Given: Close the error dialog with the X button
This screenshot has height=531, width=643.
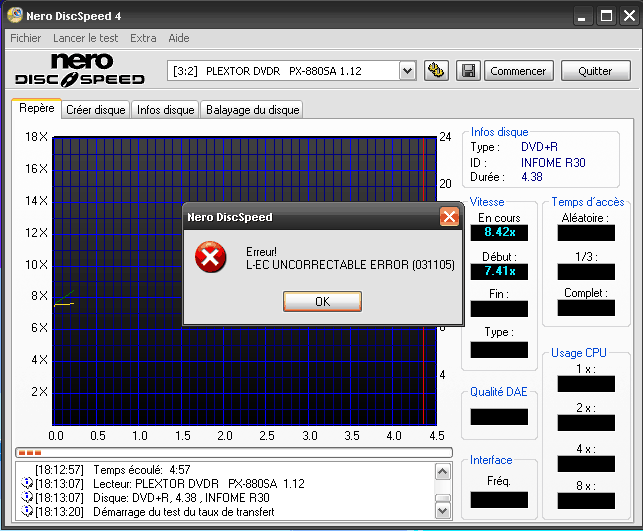Looking at the screenshot, I should pyautogui.click(x=449, y=217).
